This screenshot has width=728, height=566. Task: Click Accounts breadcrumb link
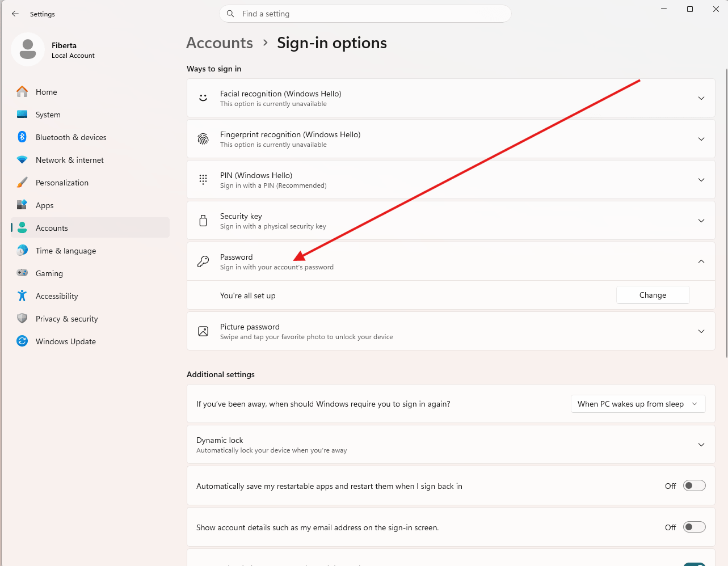(x=220, y=43)
